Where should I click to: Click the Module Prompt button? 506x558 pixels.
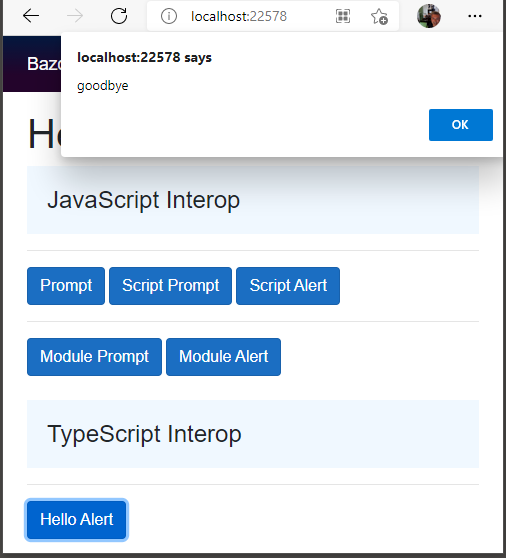pyautogui.click(x=94, y=357)
